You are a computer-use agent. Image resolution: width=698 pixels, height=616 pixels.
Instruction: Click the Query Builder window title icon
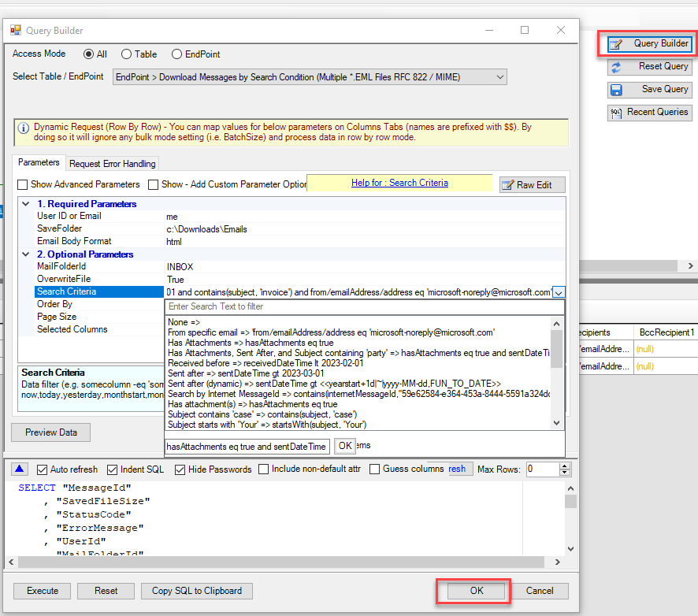[x=16, y=30]
